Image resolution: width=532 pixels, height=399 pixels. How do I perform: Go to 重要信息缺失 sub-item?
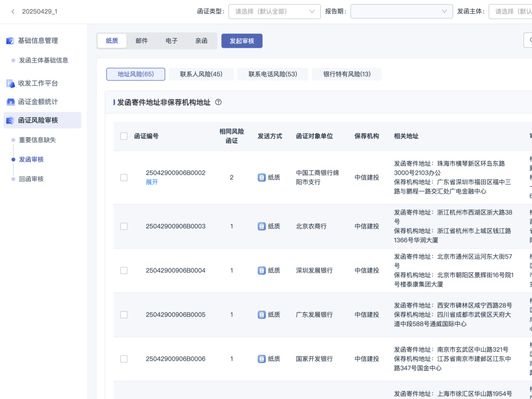point(37,140)
